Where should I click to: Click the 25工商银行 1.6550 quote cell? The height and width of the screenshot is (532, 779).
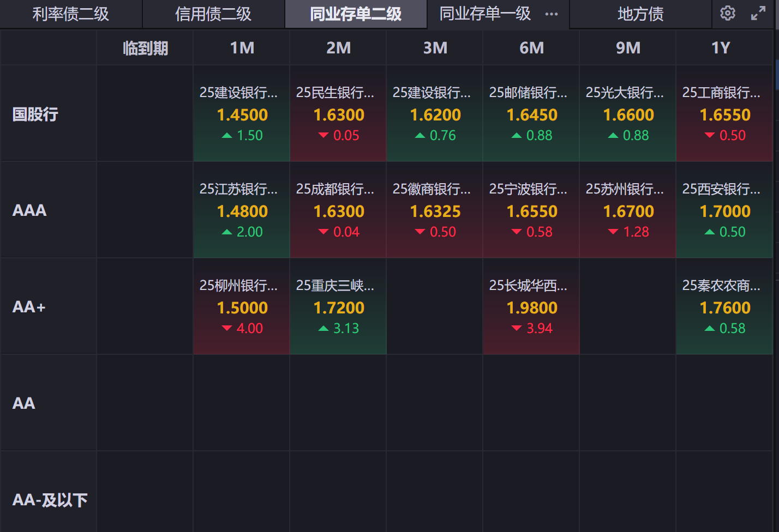tap(724, 114)
